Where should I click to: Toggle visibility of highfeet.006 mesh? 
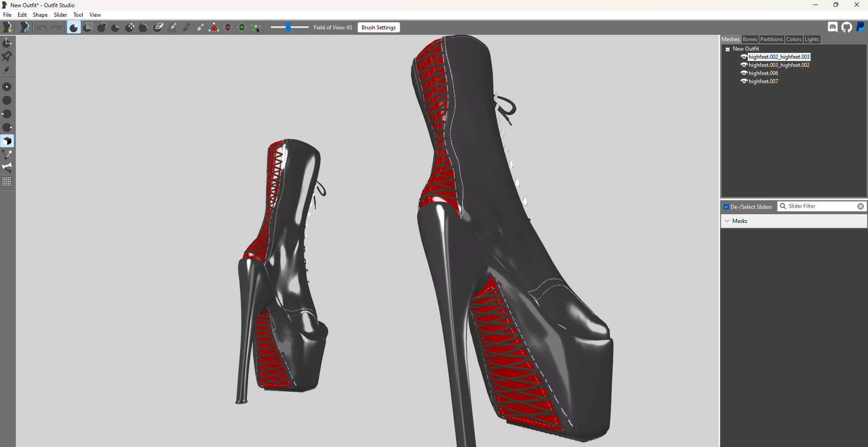click(x=744, y=73)
